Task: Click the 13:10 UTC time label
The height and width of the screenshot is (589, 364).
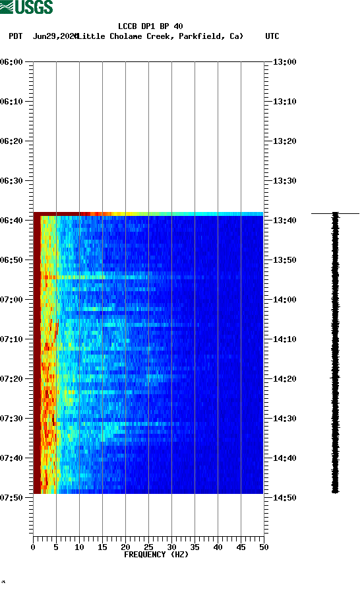Action: [x=284, y=102]
